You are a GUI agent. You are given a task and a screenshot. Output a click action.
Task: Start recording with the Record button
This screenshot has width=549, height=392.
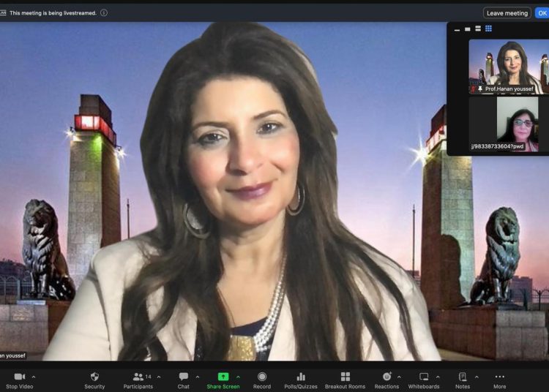pyautogui.click(x=262, y=377)
